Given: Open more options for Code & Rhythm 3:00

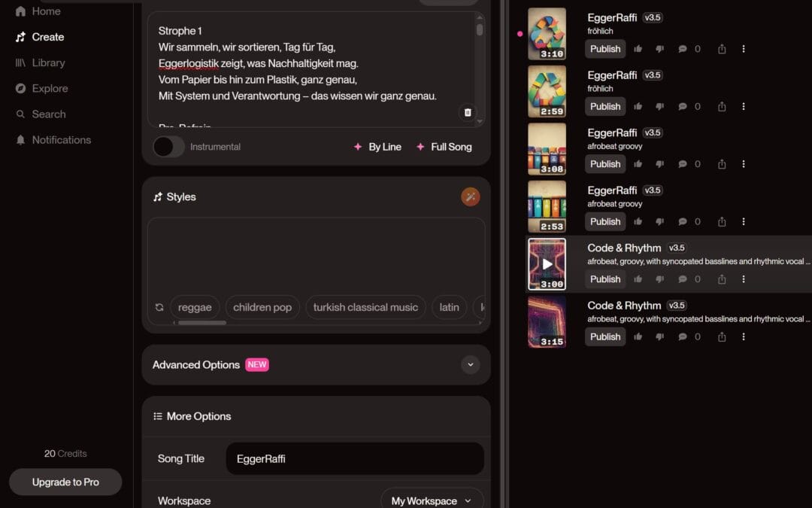Looking at the screenshot, I should 744,279.
